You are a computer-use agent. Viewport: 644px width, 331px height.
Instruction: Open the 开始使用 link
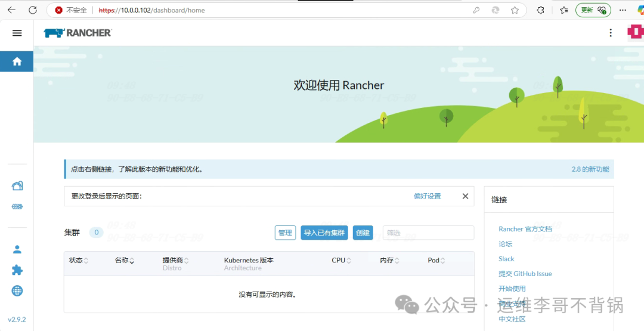point(512,288)
